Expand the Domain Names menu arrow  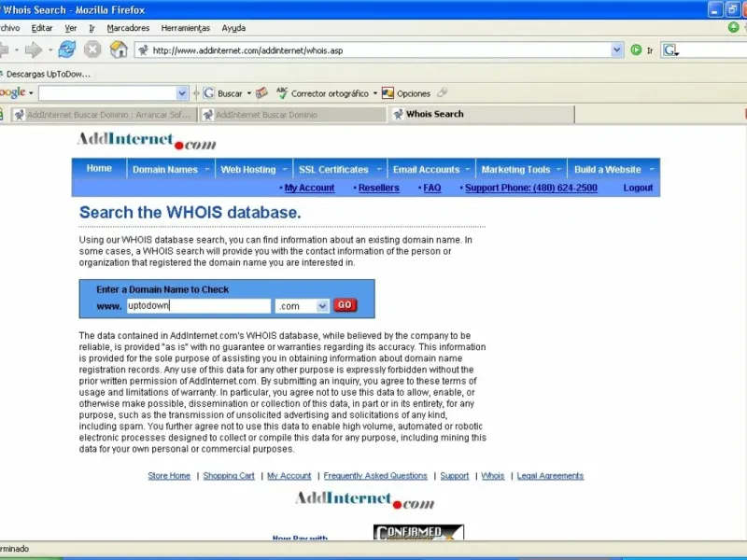[x=207, y=169]
